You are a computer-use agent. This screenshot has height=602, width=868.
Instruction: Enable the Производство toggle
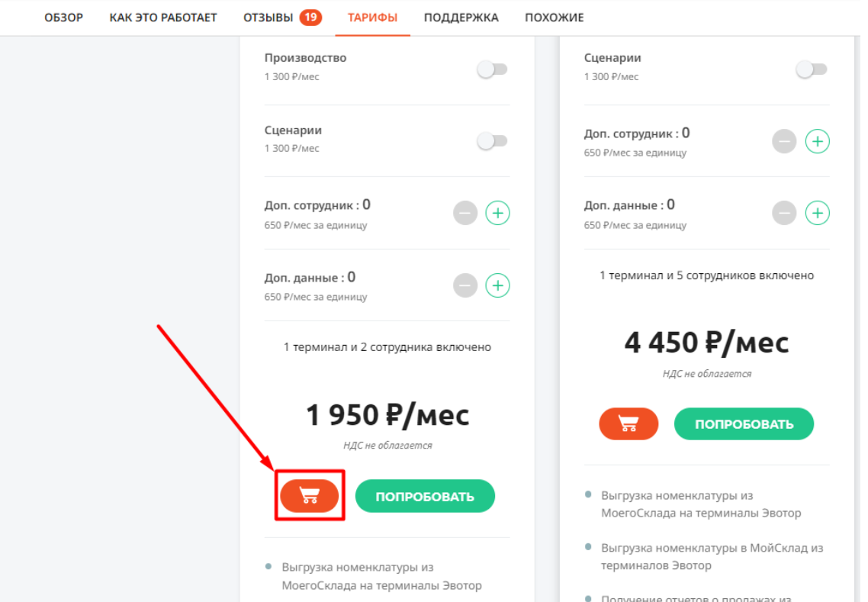click(492, 69)
